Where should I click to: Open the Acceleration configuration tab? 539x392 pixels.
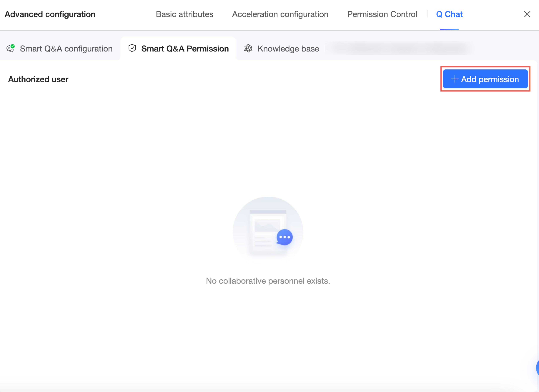(280, 14)
